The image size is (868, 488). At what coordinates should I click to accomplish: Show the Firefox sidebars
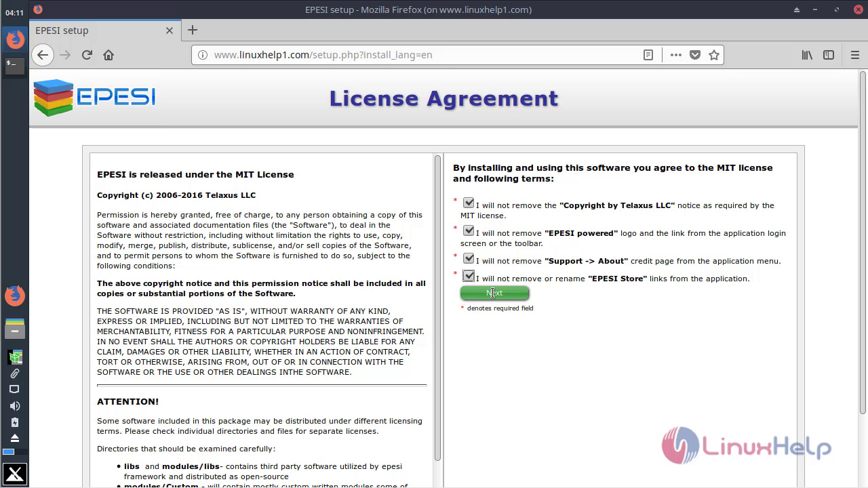(829, 55)
